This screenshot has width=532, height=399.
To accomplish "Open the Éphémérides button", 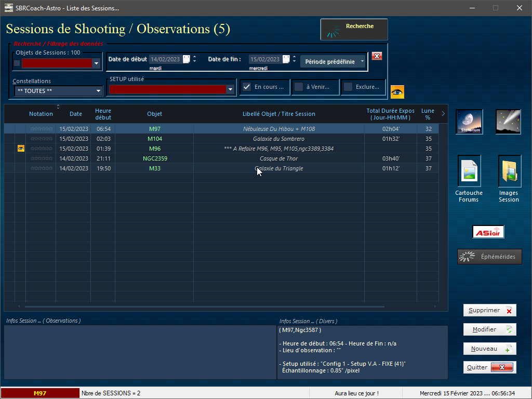I will [489, 257].
